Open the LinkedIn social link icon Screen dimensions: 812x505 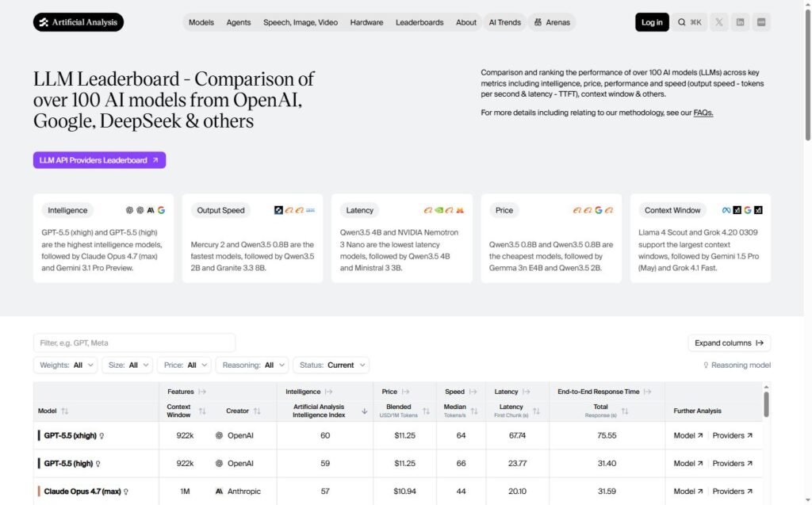[740, 22]
